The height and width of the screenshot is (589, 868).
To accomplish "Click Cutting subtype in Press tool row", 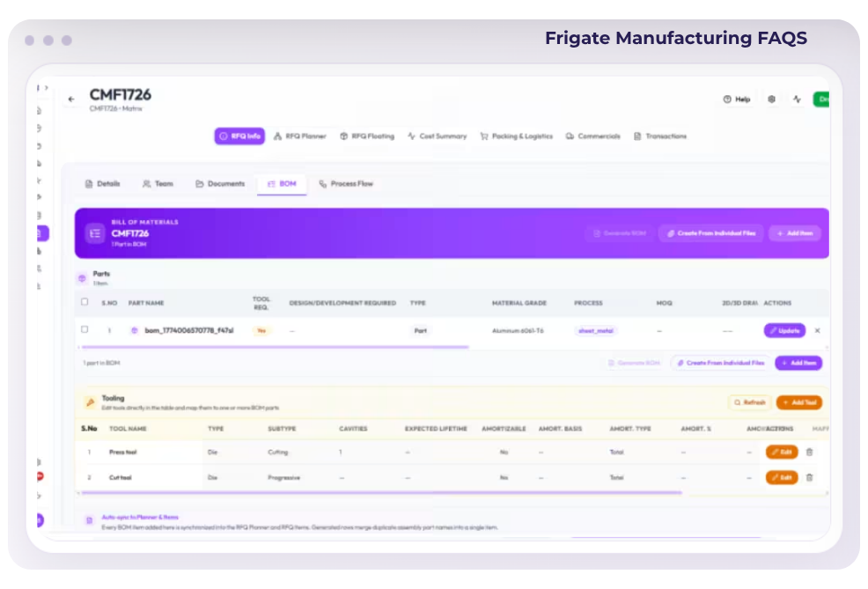I will pyautogui.click(x=278, y=453).
